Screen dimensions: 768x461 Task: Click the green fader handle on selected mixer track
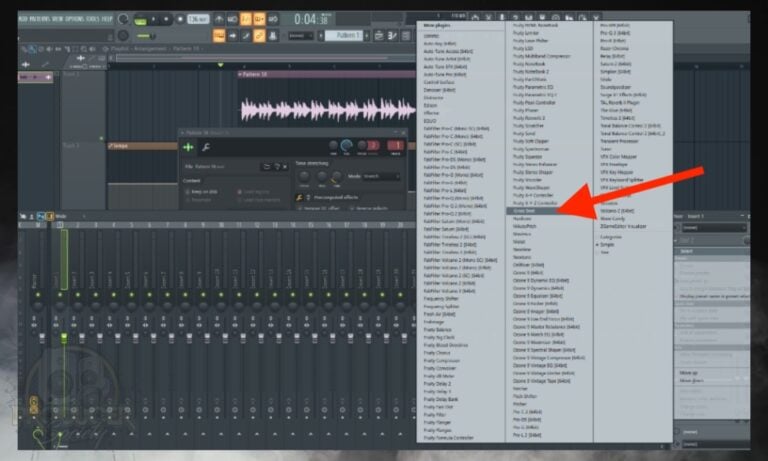click(x=64, y=338)
